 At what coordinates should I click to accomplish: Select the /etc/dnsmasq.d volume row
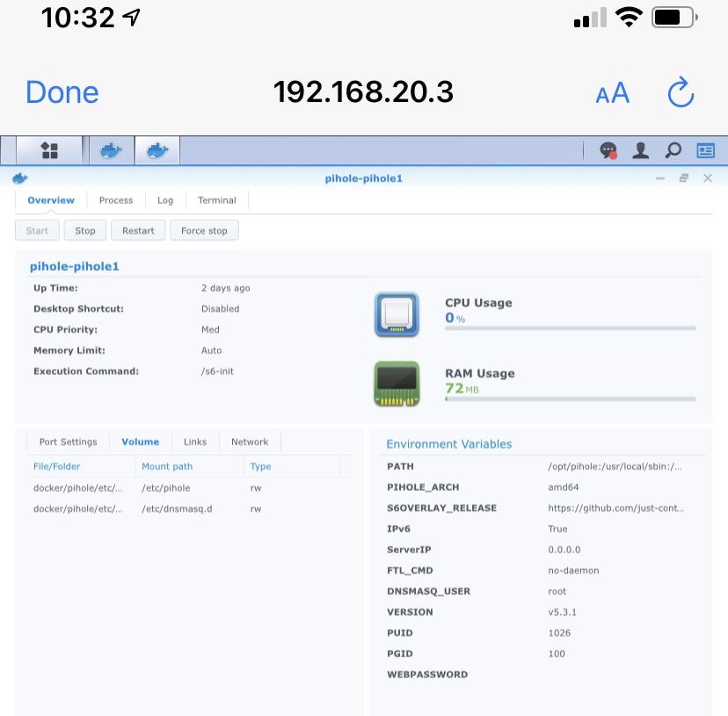pyautogui.click(x=188, y=508)
